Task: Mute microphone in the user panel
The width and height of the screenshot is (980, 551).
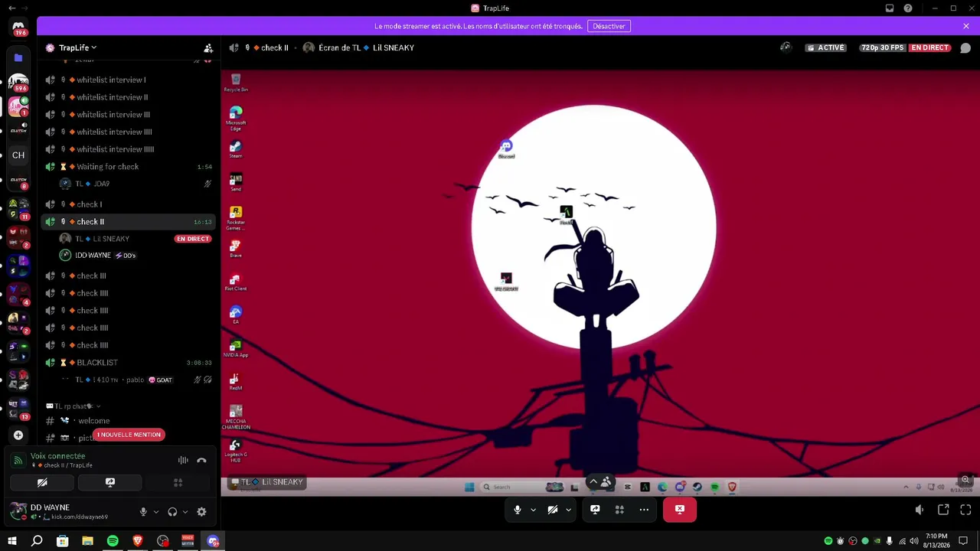Action: pos(143,512)
